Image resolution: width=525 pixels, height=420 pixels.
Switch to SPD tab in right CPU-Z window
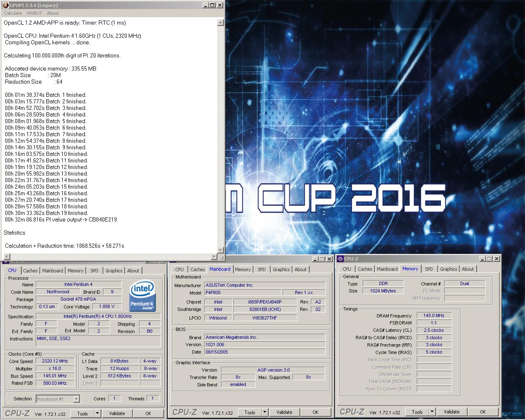click(429, 269)
